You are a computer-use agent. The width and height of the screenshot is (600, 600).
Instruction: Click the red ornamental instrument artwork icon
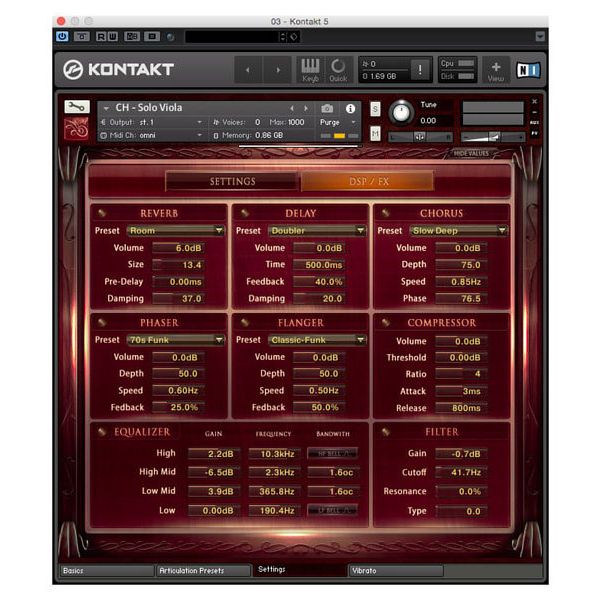click(76, 129)
